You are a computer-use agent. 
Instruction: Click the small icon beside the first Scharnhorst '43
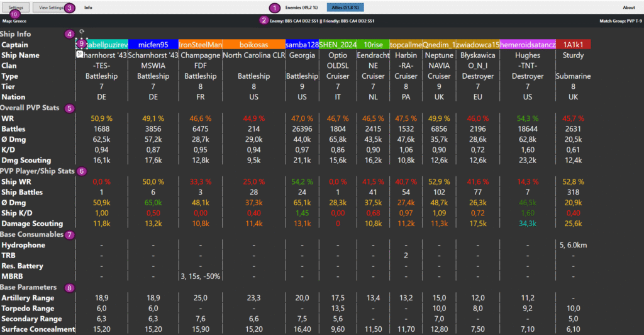point(80,55)
